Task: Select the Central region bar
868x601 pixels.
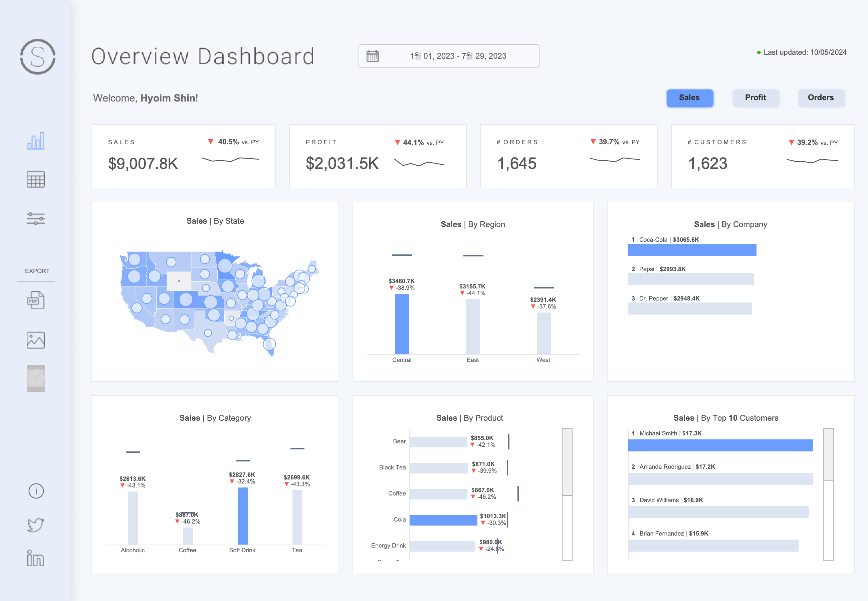Action: pos(402,324)
